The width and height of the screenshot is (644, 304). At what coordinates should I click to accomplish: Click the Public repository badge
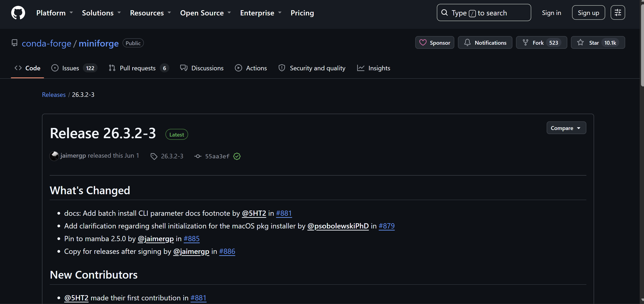[x=133, y=43]
